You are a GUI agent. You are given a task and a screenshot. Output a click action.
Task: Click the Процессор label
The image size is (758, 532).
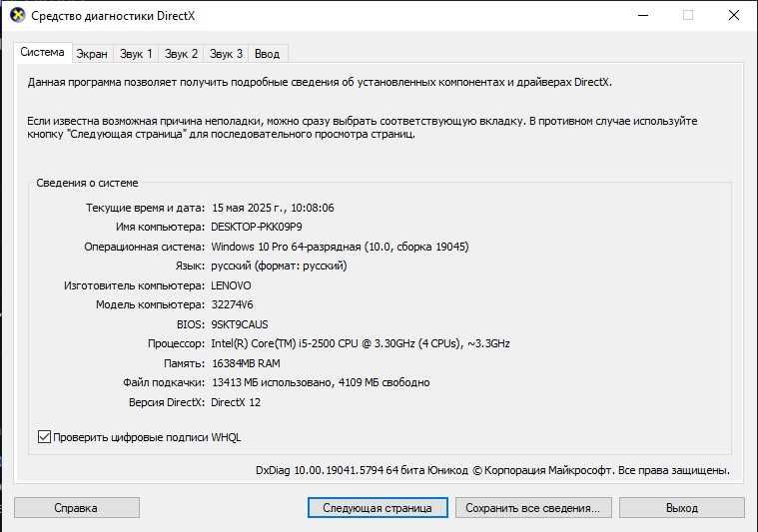pos(177,343)
